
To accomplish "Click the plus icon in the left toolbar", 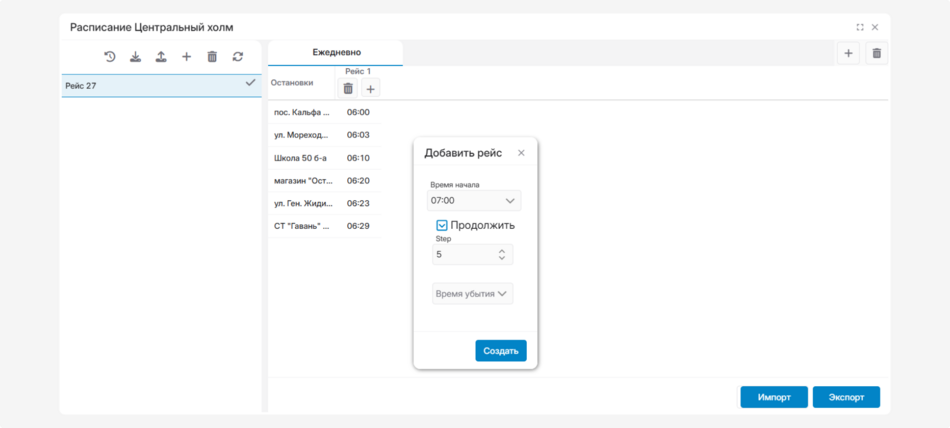I will click(186, 57).
